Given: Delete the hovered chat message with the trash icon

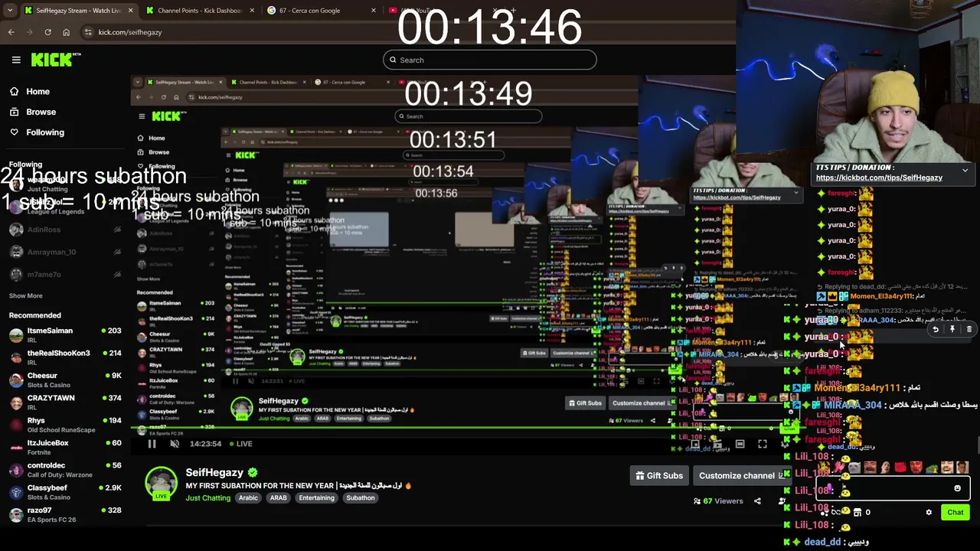Looking at the screenshot, I should [969, 329].
